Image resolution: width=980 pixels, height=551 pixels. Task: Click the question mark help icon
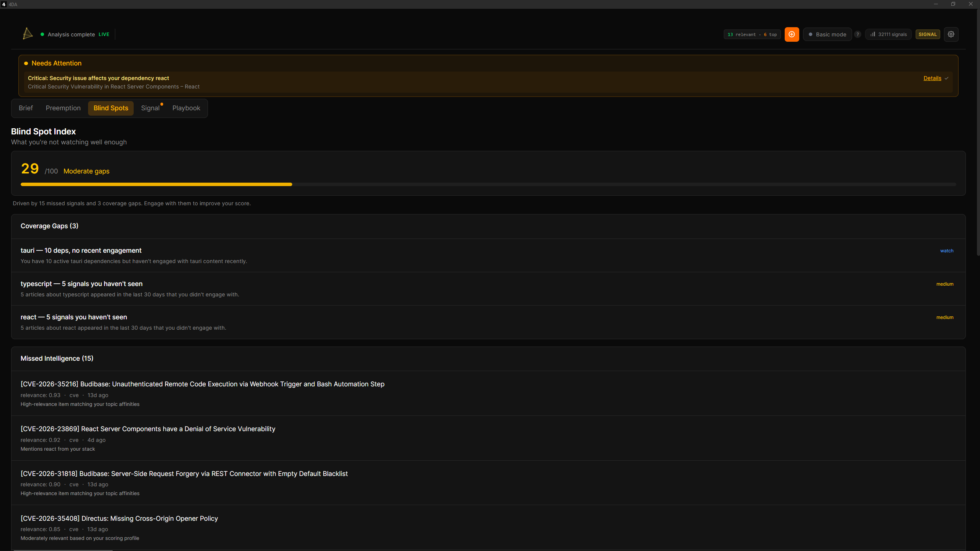click(858, 34)
